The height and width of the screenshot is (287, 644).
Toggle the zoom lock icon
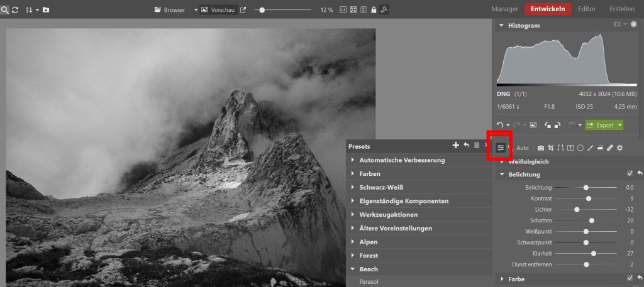click(x=374, y=10)
